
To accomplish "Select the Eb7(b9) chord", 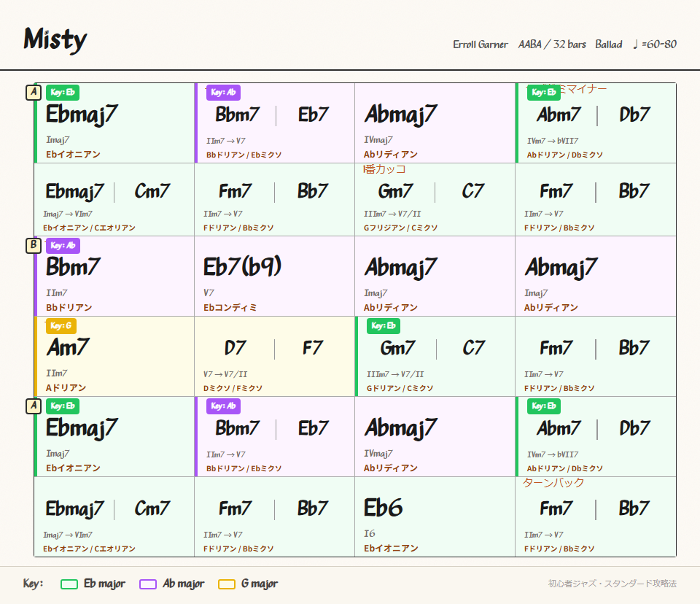I will point(242,267).
